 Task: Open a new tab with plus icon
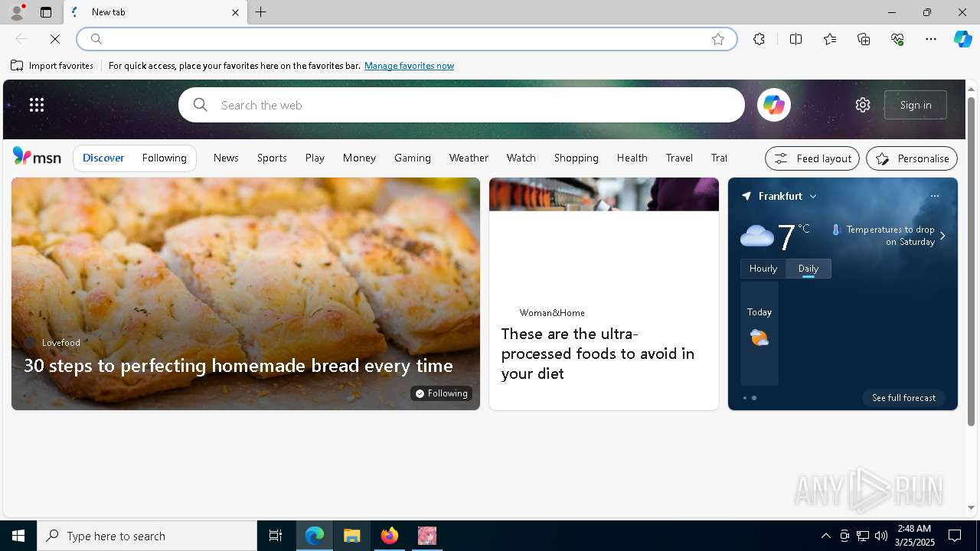261,12
